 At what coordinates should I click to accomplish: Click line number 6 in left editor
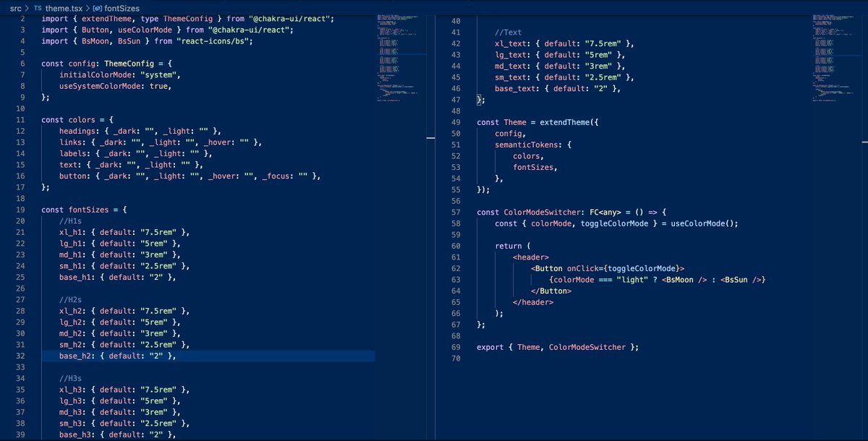23,64
